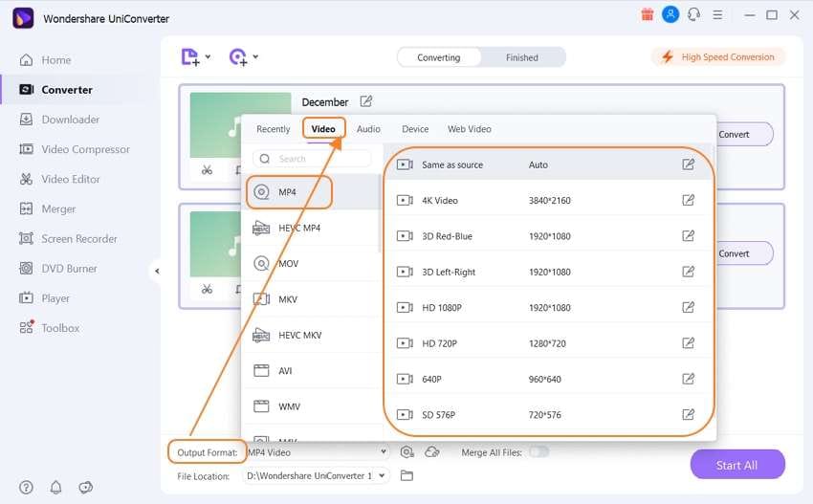
Task: Choose MP4 format in list
Action: [x=311, y=192]
